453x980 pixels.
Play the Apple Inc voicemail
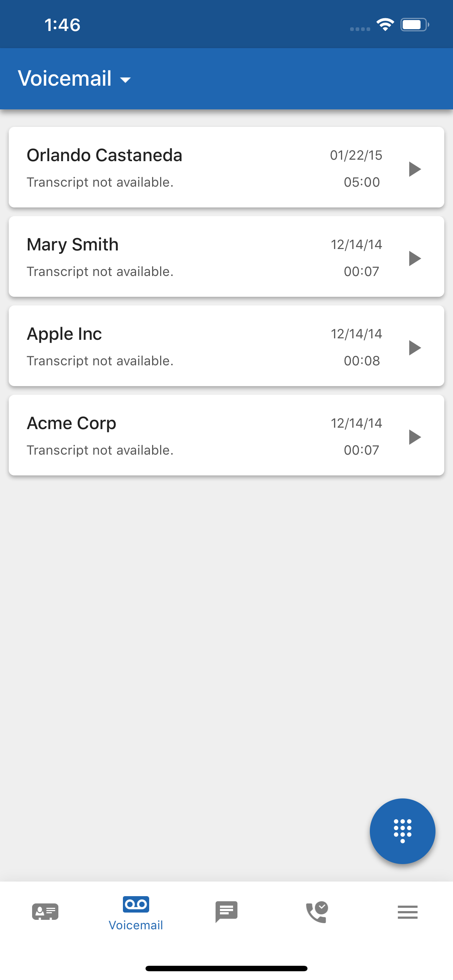click(x=415, y=348)
